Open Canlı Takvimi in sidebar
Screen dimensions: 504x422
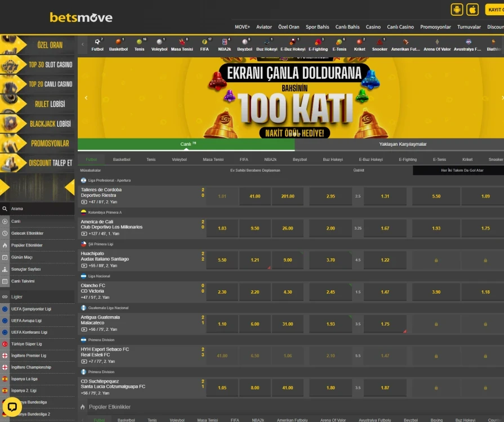(x=37, y=281)
